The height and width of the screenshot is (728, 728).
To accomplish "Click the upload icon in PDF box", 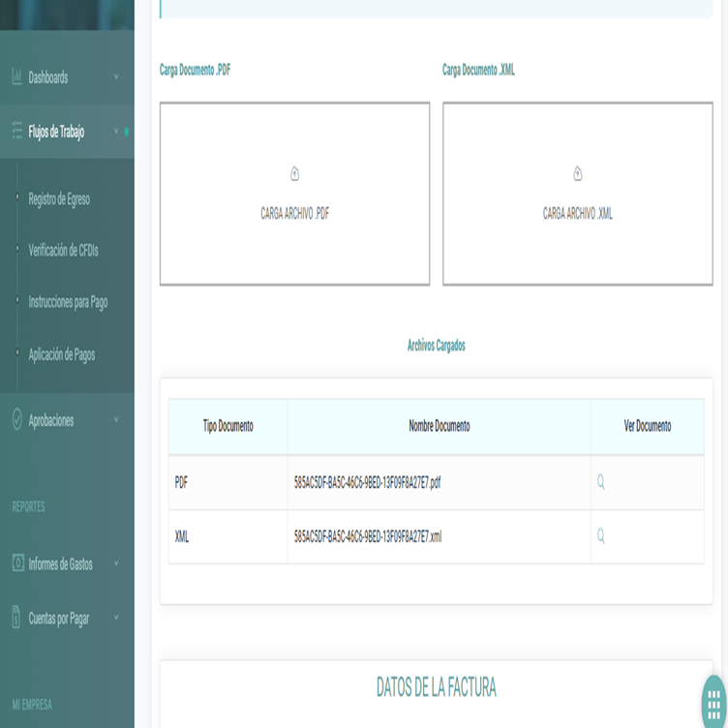I will tap(295, 174).
